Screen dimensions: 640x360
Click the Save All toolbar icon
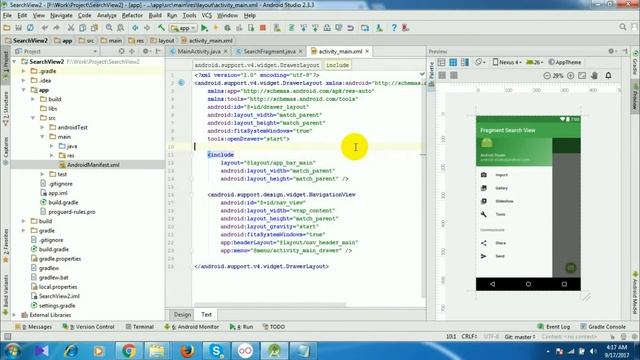pyautogui.click(x=18, y=28)
